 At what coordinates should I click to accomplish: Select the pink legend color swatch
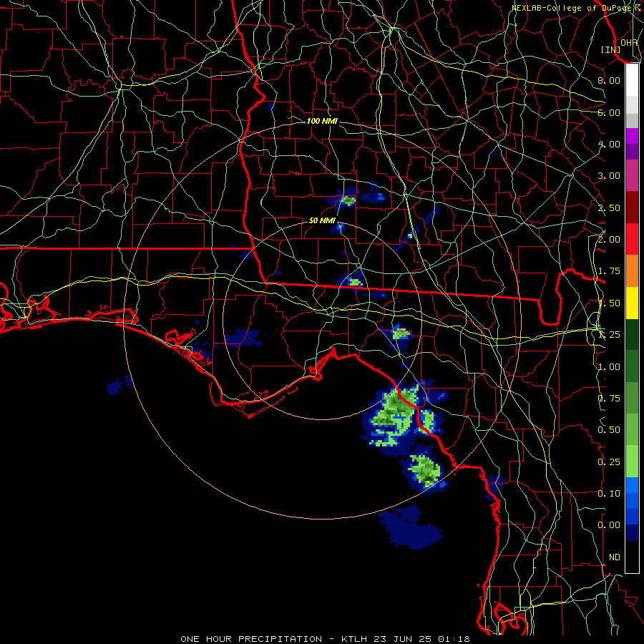(632, 176)
